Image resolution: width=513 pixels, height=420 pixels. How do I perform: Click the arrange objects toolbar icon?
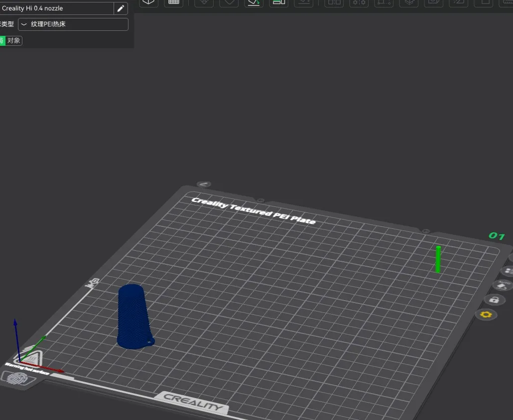tap(279, 2)
